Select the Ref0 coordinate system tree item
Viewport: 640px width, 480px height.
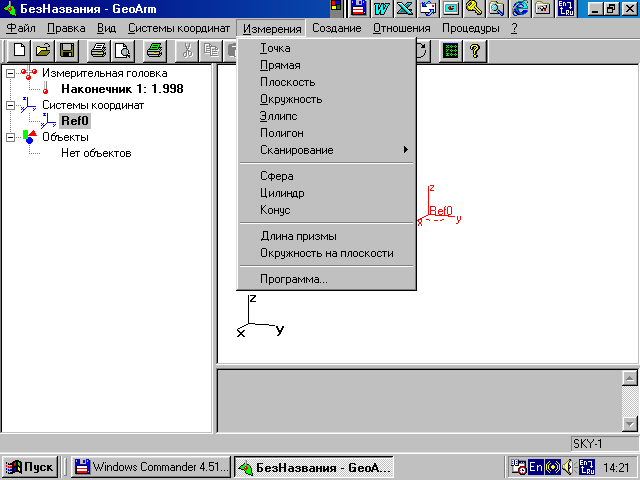[x=75, y=121]
